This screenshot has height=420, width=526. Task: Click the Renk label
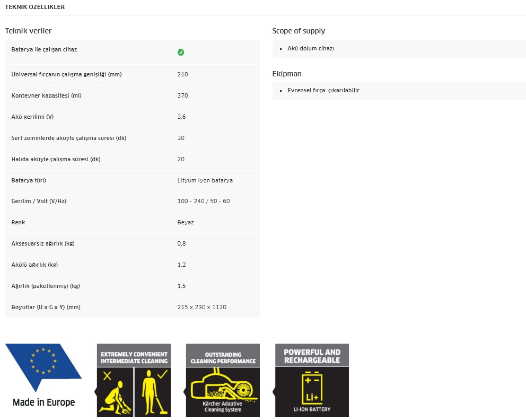coord(18,222)
